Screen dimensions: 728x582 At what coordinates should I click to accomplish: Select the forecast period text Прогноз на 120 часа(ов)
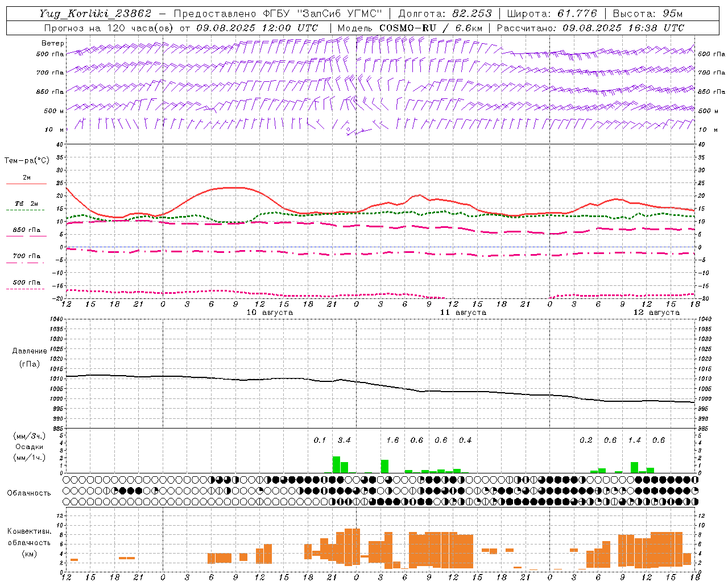[109, 28]
